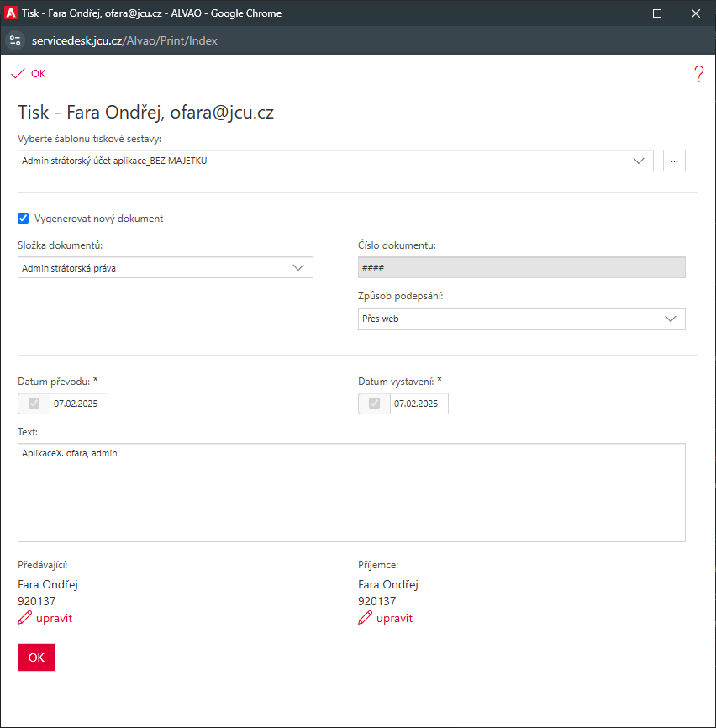This screenshot has width=716, height=728.
Task: Click the help question mark icon
Action: coord(698,74)
